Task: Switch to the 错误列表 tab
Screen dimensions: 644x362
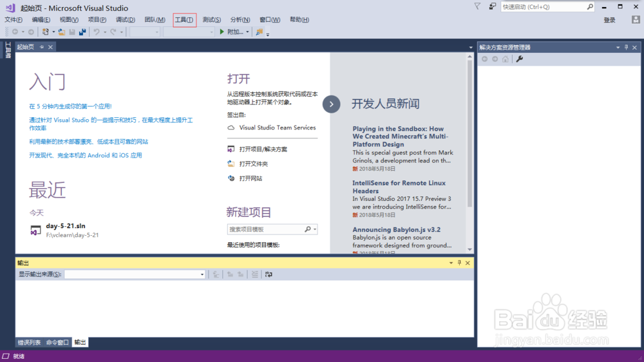Action: pos(29,342)
